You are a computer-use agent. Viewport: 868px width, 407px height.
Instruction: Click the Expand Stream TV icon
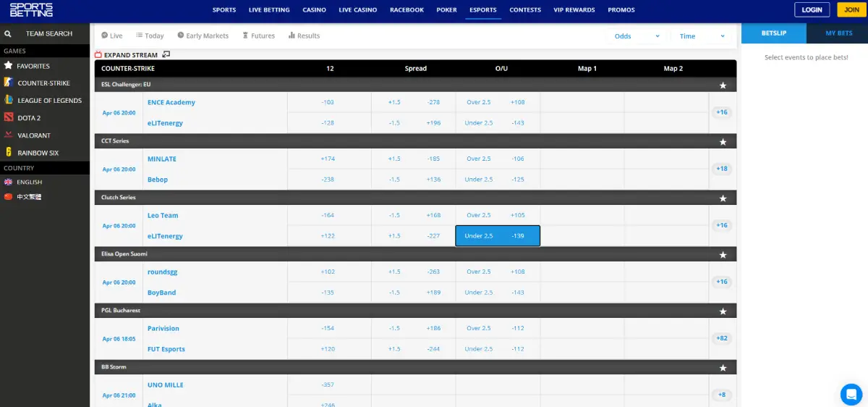(98, 54)
